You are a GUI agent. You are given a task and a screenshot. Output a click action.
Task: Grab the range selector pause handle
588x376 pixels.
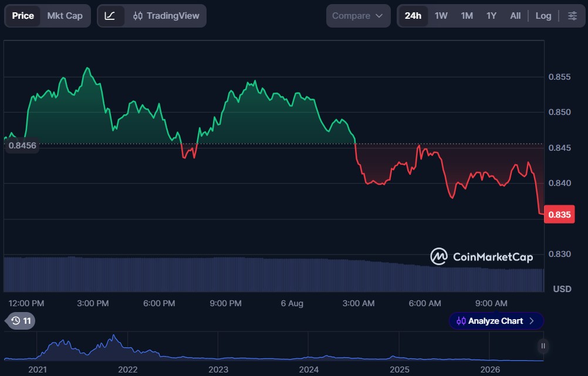point(543,346)
